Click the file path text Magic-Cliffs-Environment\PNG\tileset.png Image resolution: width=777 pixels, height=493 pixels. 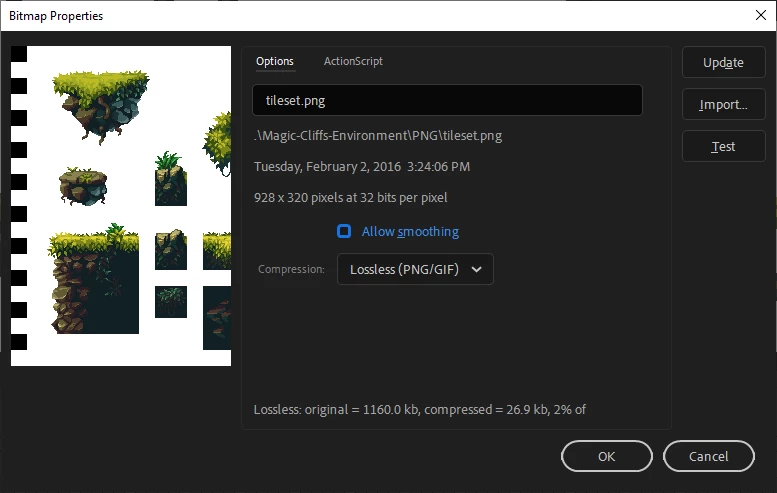coord(378,136)
